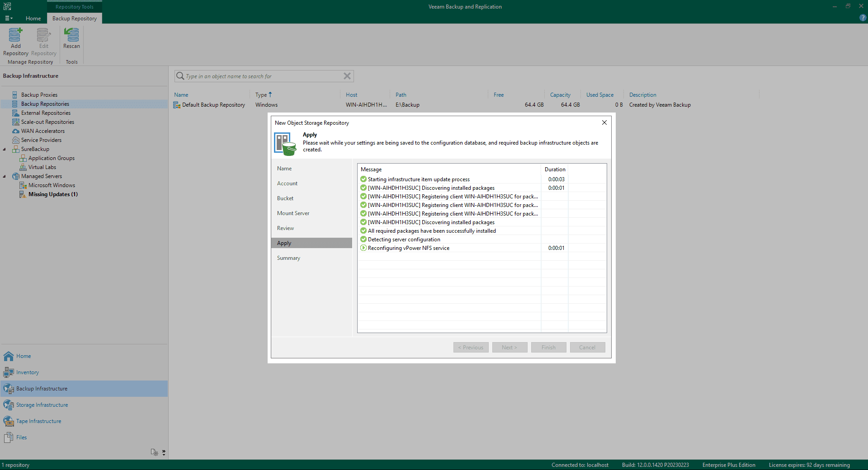Open the Home navigation pane icon
The height and width of the screenshot is (470, 868).
click(9, 356)
